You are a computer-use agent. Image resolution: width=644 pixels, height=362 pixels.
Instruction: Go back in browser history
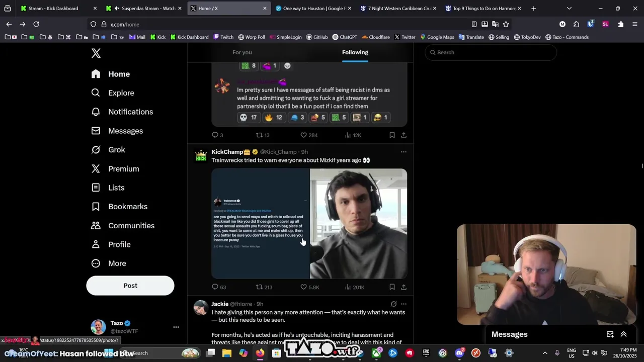coord(9,24)
